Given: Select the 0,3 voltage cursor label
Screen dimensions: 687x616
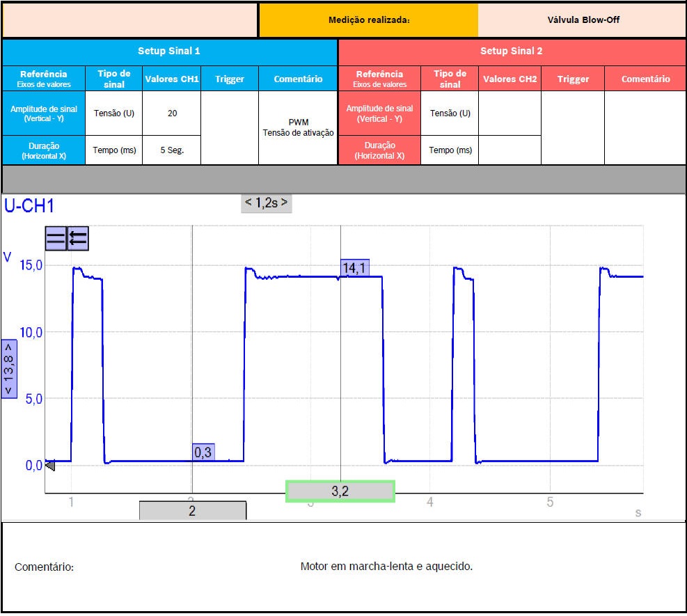Looking at the screenshot, I should pos(203,452).
